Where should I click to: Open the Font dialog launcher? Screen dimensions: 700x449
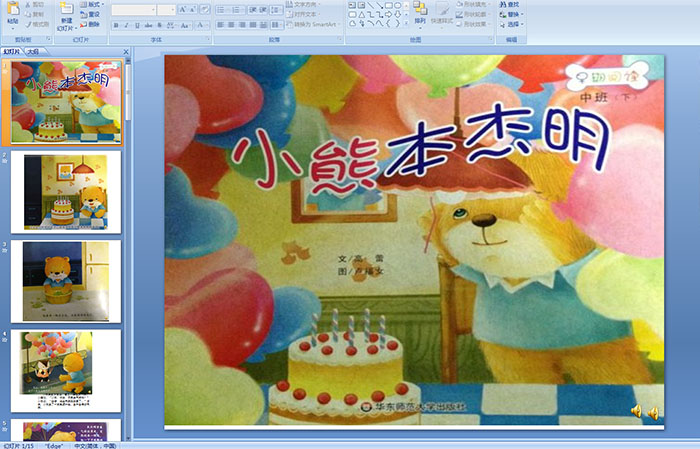[x=208, y=40]
